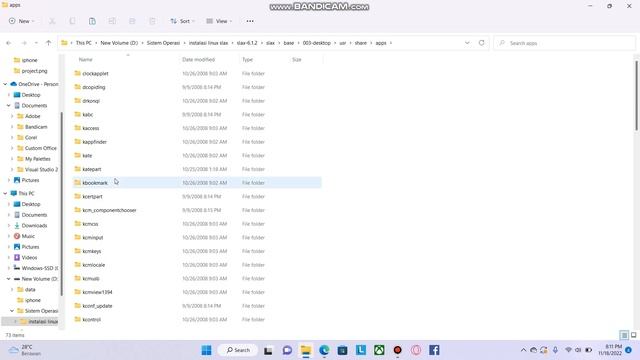Open Task View from the taskbar

pyautogui.click(x=268, y=350)
